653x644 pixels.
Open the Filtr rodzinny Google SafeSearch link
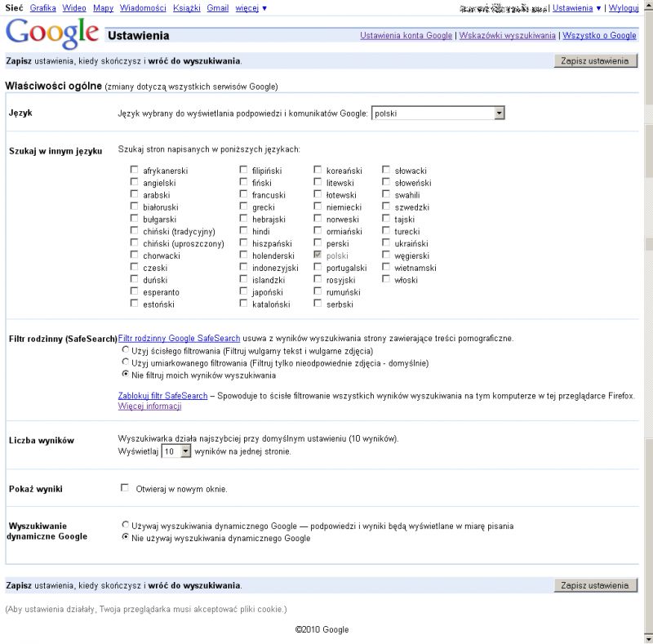click(179, 338)
